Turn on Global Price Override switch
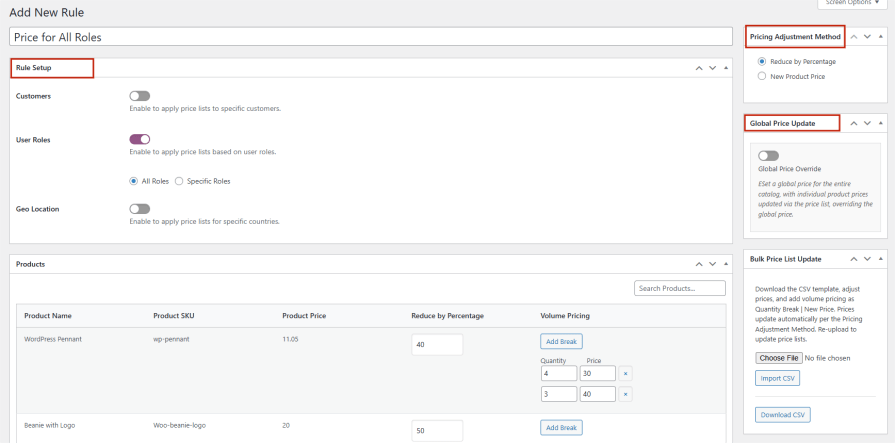Screen dimensions: 895x443 768,156
